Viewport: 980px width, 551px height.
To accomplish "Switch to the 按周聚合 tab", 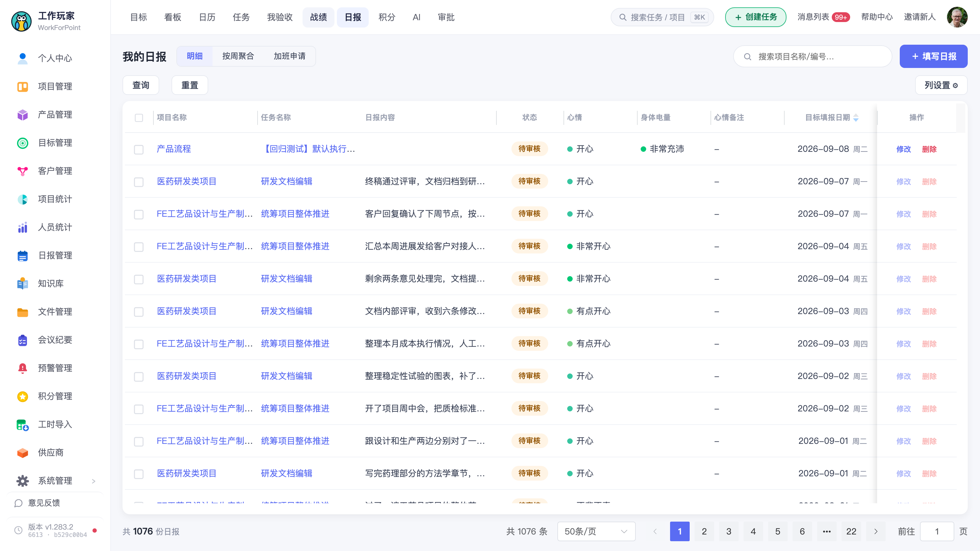I will tap(238, 56).
